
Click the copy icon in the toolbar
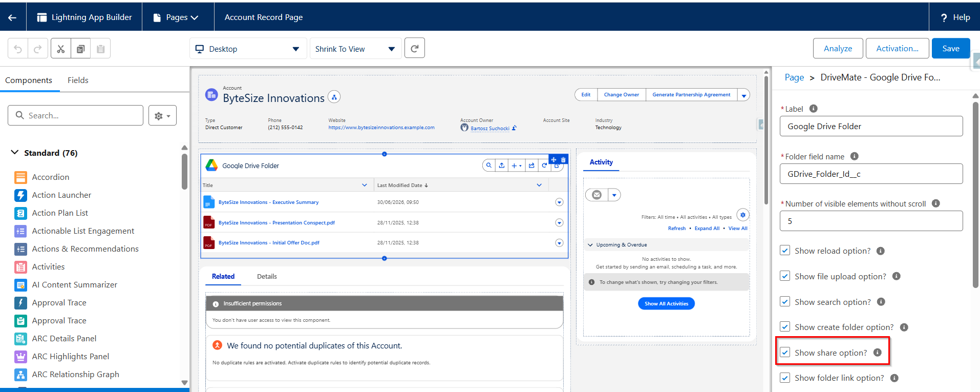coord(80,49)
